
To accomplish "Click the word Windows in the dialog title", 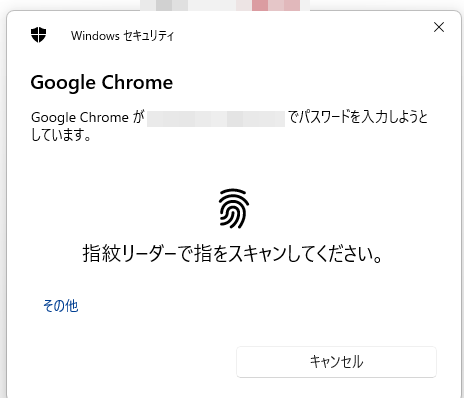I will coord(95,36).
